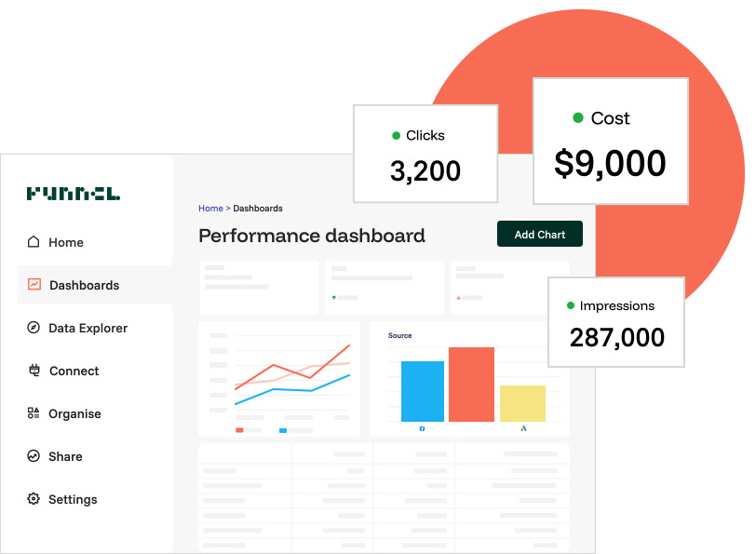Click the first placeholder summary card

click(260, 288)
